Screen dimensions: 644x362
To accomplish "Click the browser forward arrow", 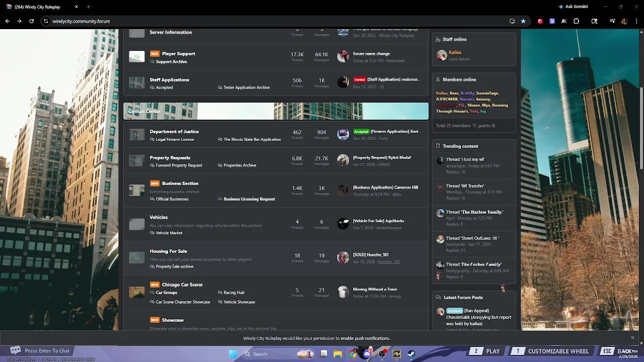I will (x=19, y=21).
